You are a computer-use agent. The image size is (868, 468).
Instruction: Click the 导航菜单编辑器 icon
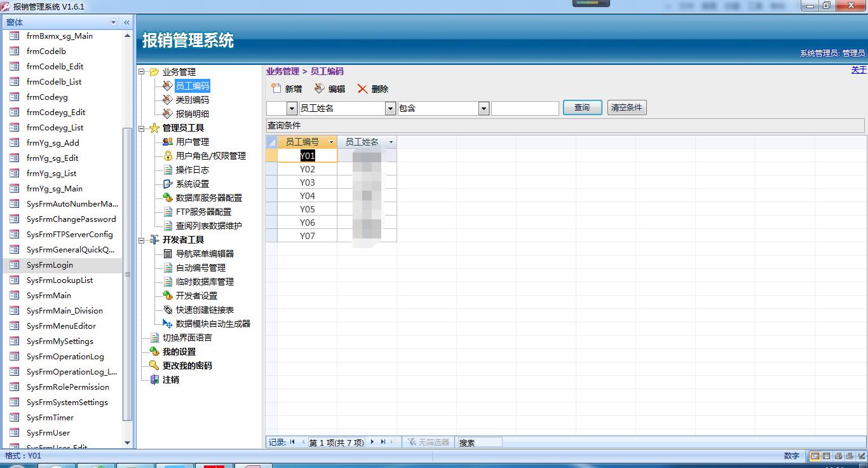pos(168,254)
